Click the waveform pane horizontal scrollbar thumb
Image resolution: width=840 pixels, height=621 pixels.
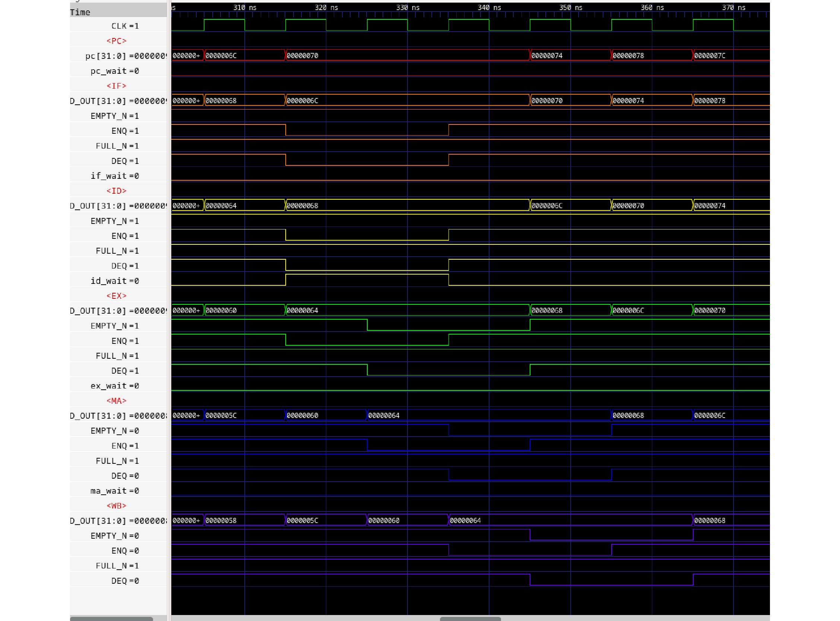470,618
